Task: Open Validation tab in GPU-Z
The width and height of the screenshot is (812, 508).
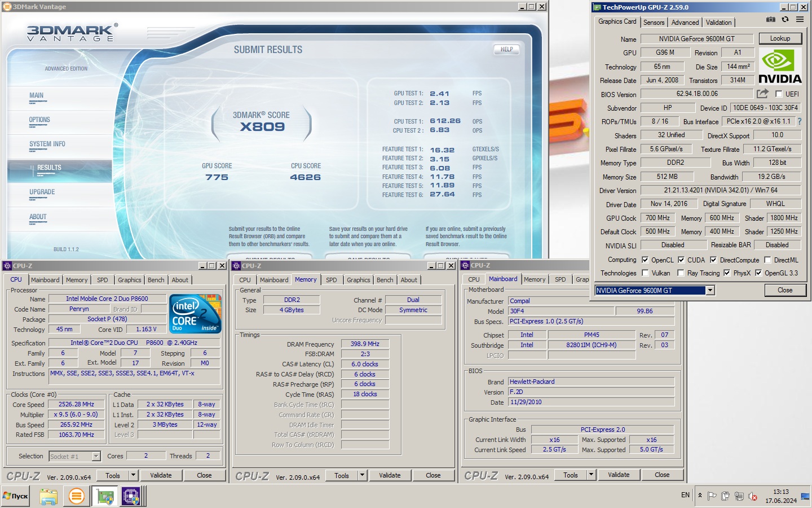Action: [719, 23]
